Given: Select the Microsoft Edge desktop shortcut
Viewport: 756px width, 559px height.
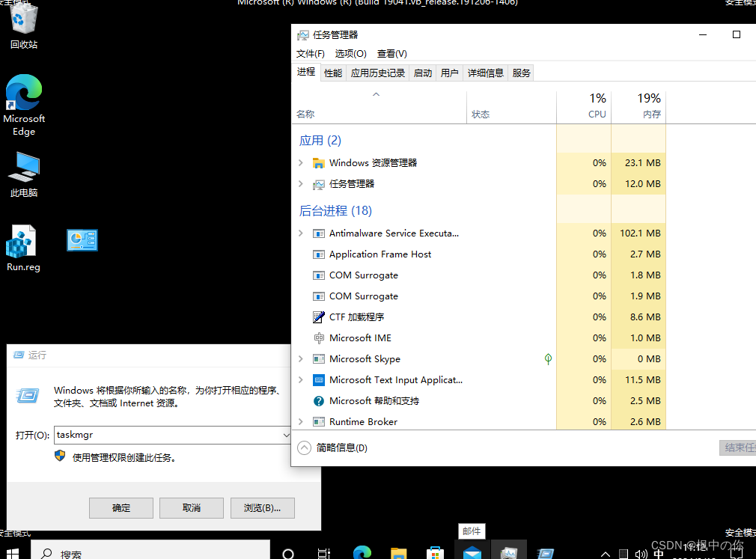Looking at the screenshot, I should point(24,105).
